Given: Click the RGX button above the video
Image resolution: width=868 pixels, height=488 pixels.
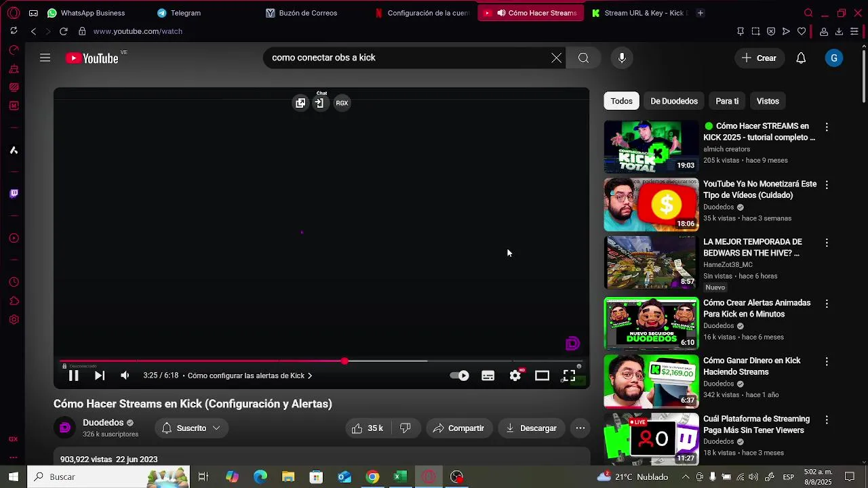Looking at the screenshot, I should point(342,103).
